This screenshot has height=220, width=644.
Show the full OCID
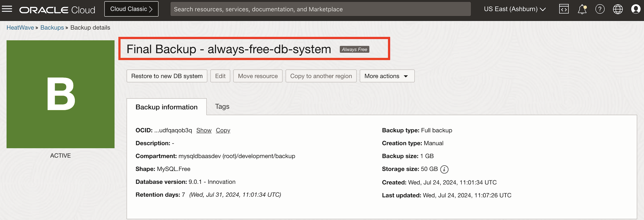point(204,130)
